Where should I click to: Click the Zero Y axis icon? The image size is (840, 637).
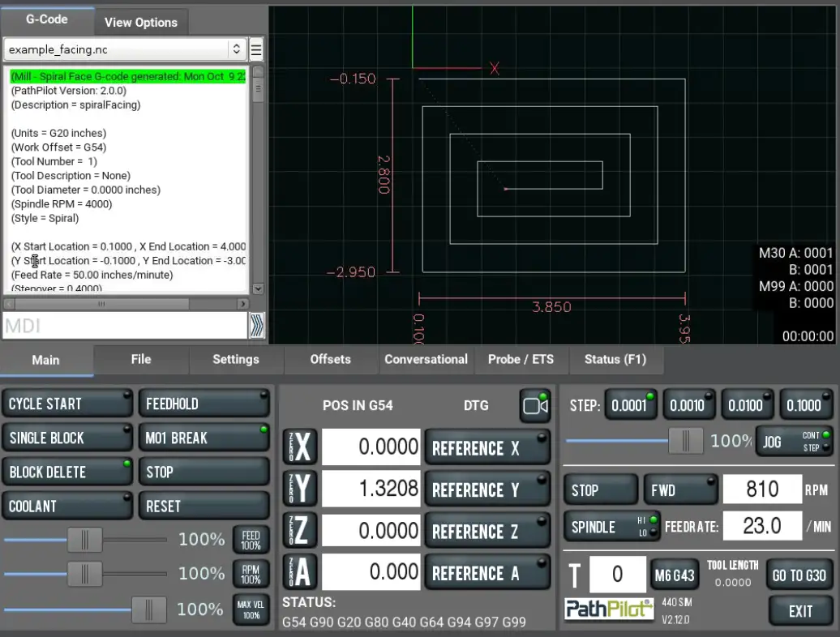[299, 490]
